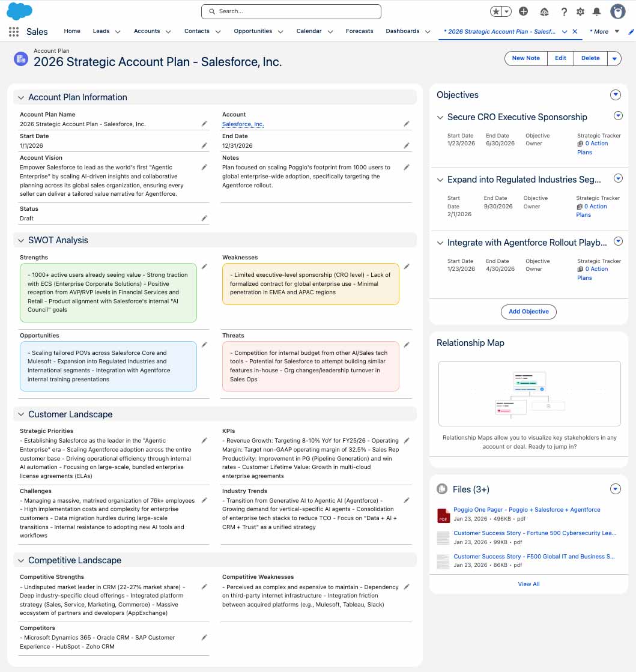Open the Files panel dropdown menu
This screenshot has width=636, height=672.
pos(616,489)
